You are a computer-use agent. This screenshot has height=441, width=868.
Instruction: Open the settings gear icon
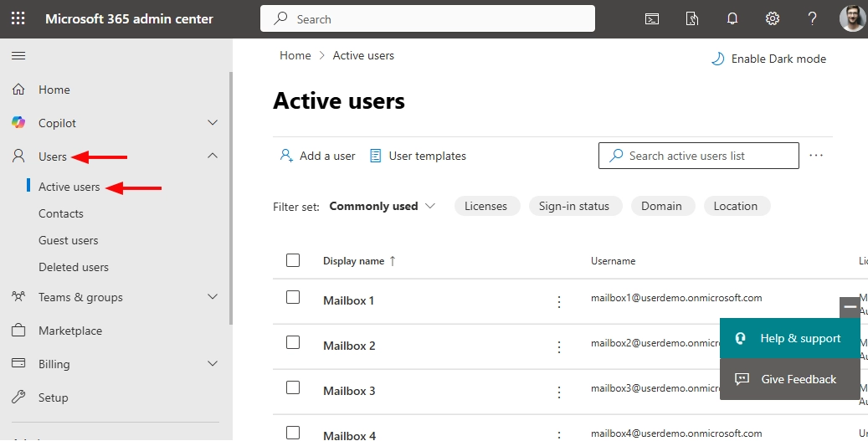tap(773, 18)
